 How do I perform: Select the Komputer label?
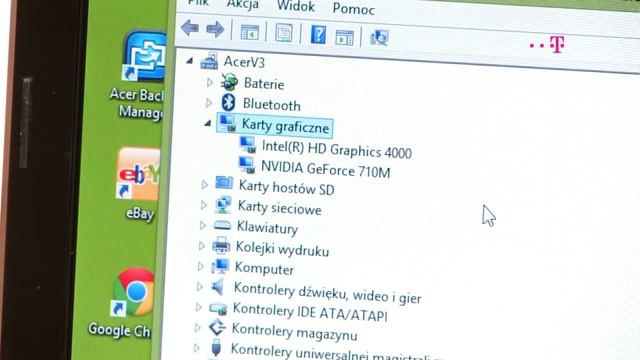(264, 269)
